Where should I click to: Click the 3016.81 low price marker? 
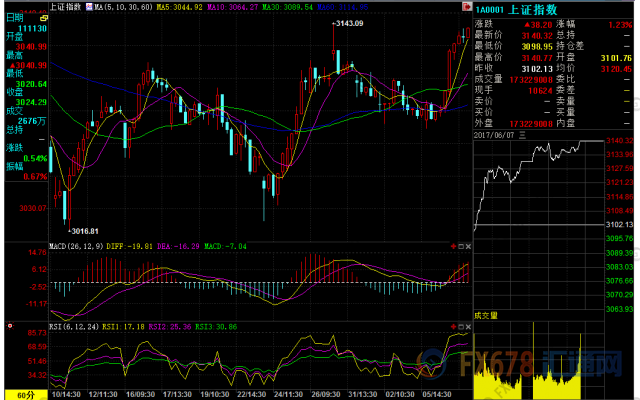pyautogui.click(x=83, y=229)
